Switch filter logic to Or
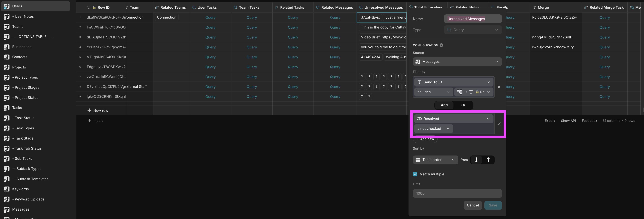This screenshot has width=644, height=219. tap(463, 105)
